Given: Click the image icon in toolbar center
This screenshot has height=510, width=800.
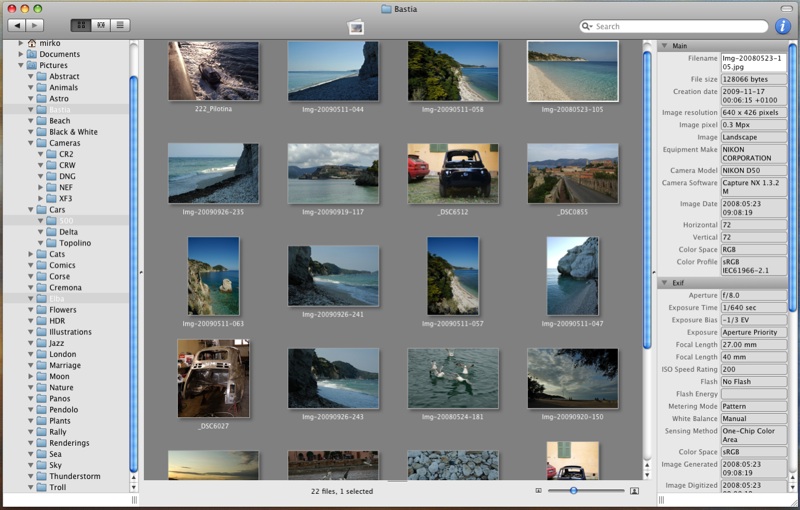Looking at the screenshot, I should tap(356, 27).
